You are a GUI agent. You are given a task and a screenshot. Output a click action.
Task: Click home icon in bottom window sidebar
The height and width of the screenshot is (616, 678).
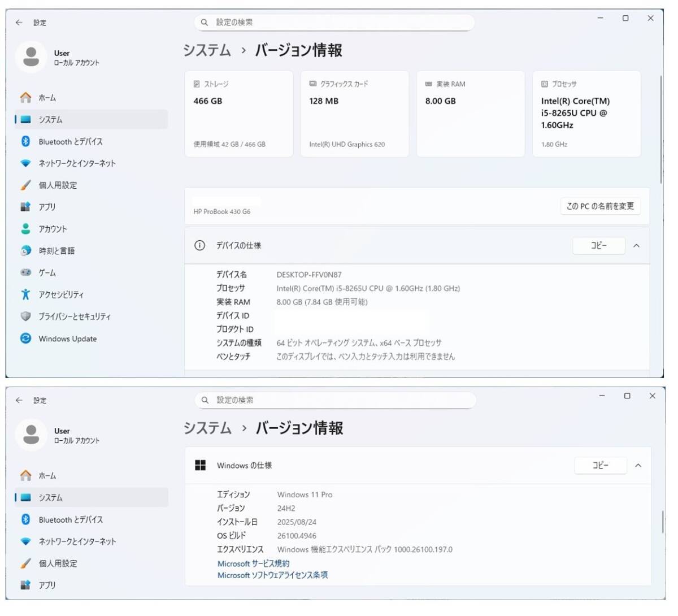coord(25,476)
